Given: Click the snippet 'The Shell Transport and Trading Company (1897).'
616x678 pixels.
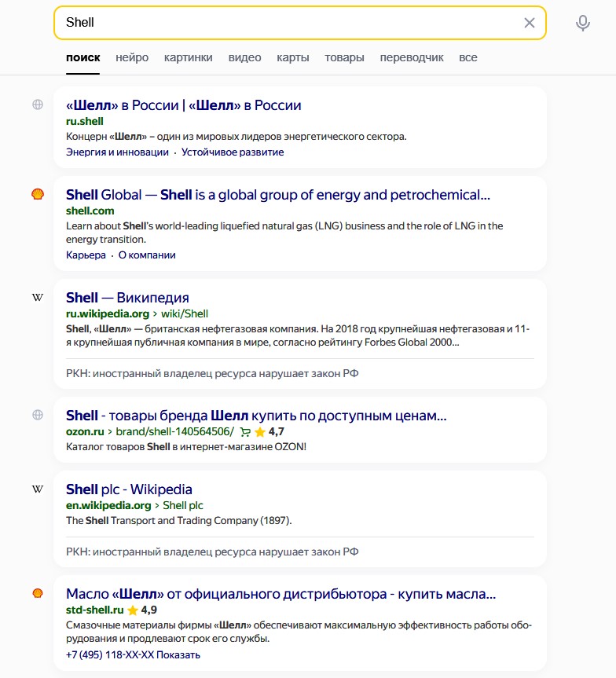Looking at the screenshot, I should 178,521.
